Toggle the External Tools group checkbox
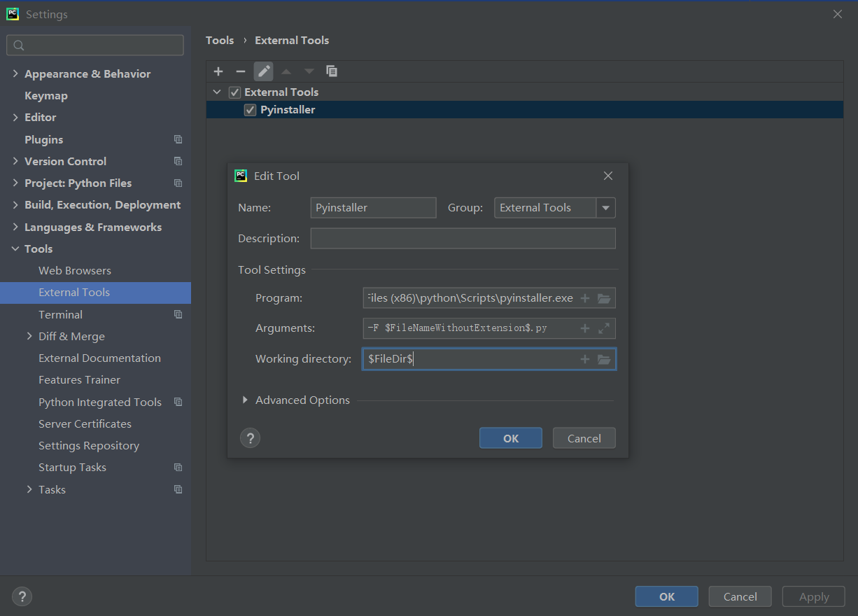The image size is (858, 616). pos(234,92)
